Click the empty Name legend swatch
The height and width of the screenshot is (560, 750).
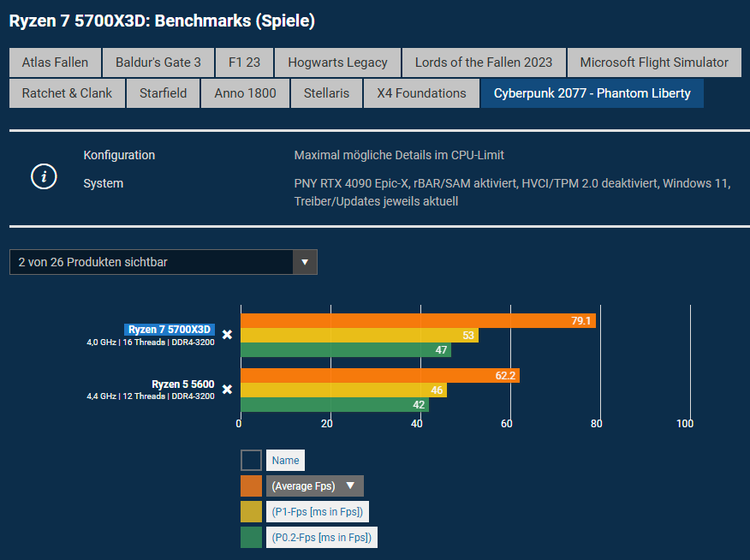[251, 460]
